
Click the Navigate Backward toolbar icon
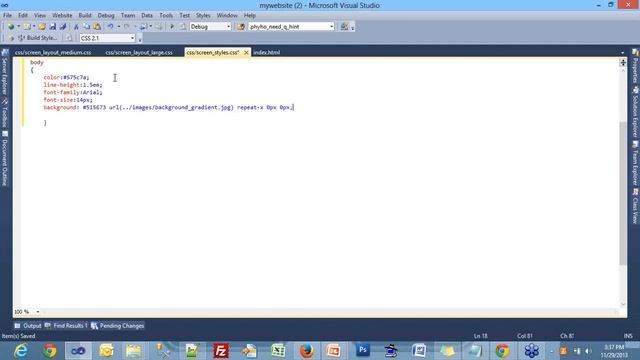[x=143, y=27]
